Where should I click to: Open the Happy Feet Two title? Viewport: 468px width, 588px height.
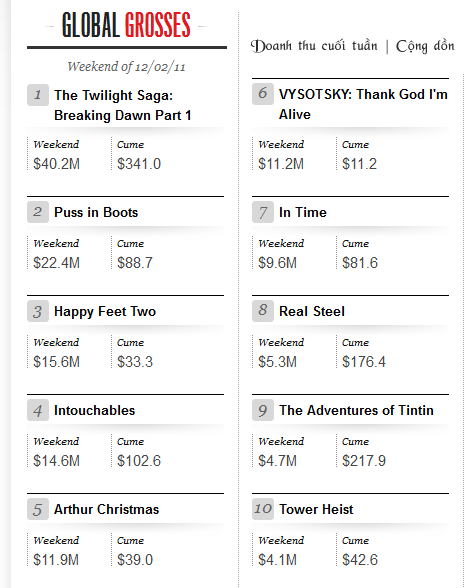[105, 312]
